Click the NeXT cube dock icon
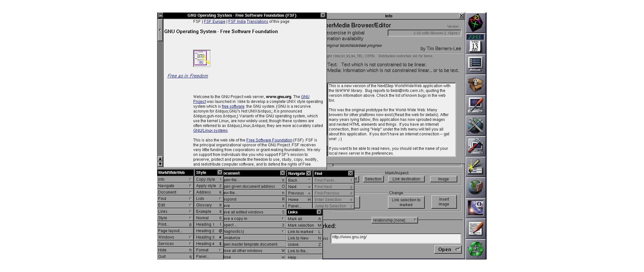This screenshot has width=644, height=272. [x=476, y=23]
